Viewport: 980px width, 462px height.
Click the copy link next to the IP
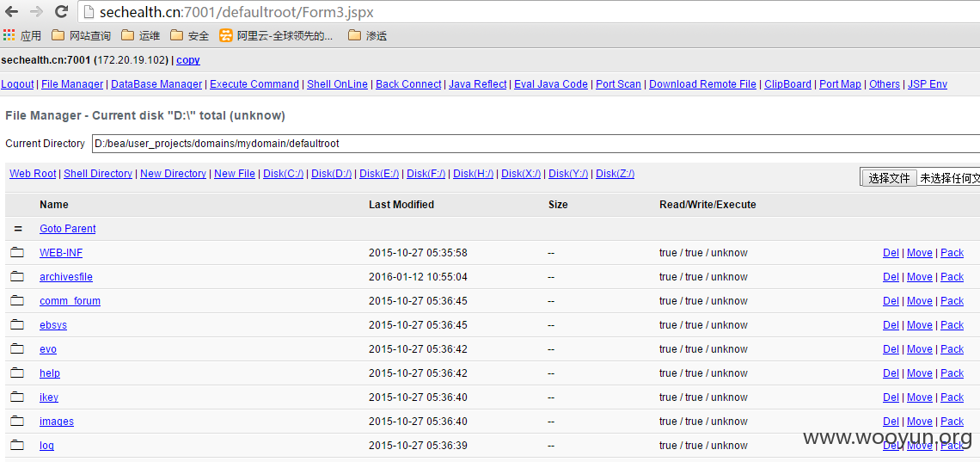click(x=188, y=60)
